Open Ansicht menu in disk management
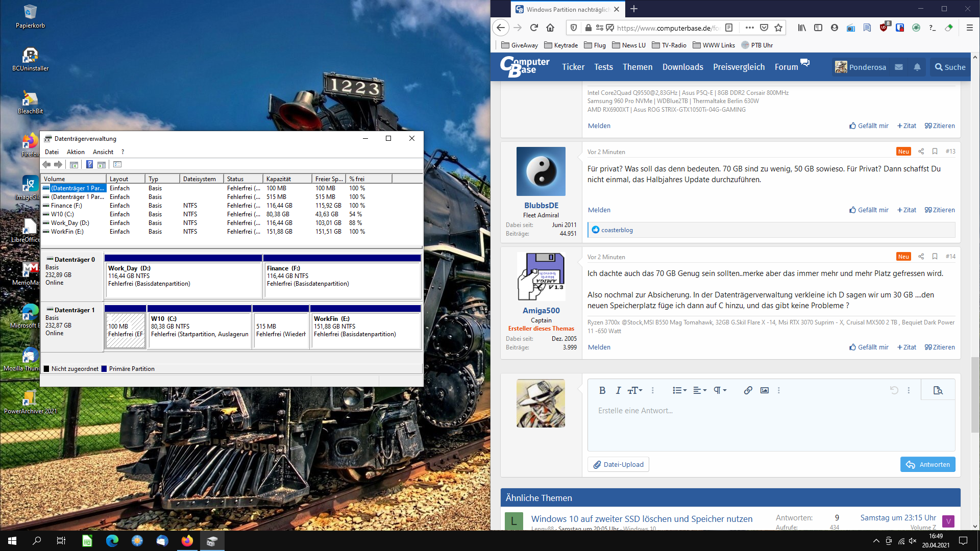 103,152
